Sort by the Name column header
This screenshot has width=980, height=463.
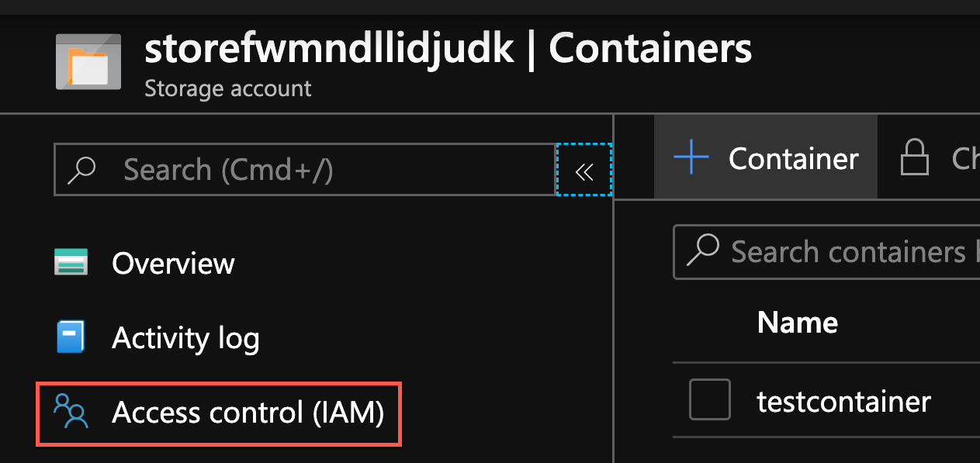(797, 322)
